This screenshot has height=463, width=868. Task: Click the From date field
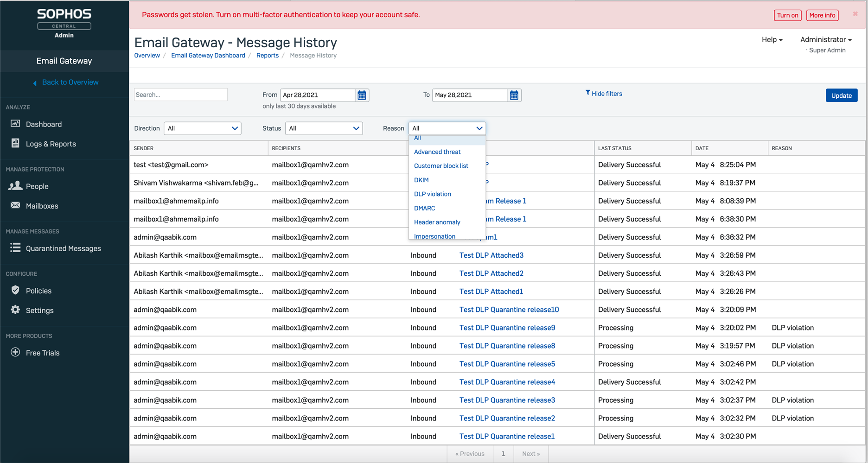point(318,95)
